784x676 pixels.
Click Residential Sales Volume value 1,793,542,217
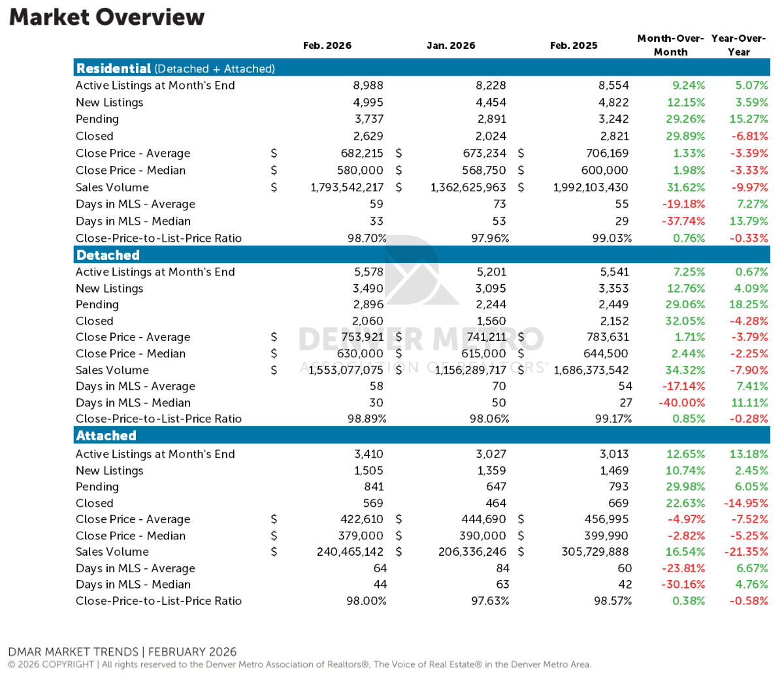(x=346, y=187)
